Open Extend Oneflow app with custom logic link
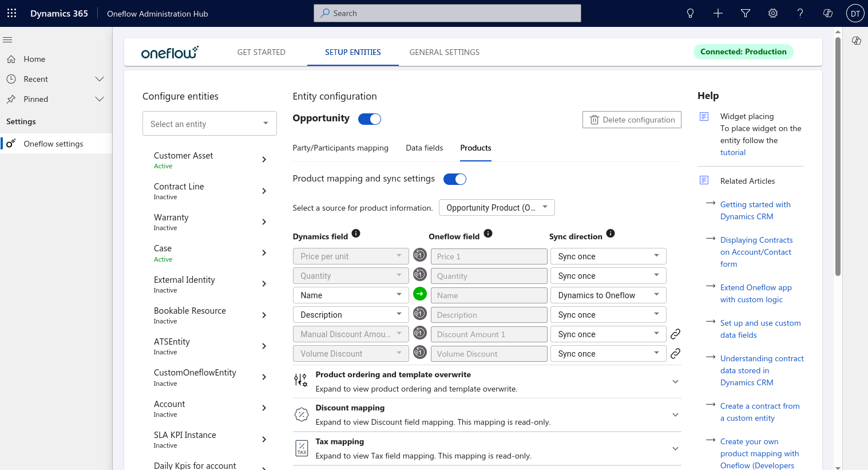 point(756,294)
